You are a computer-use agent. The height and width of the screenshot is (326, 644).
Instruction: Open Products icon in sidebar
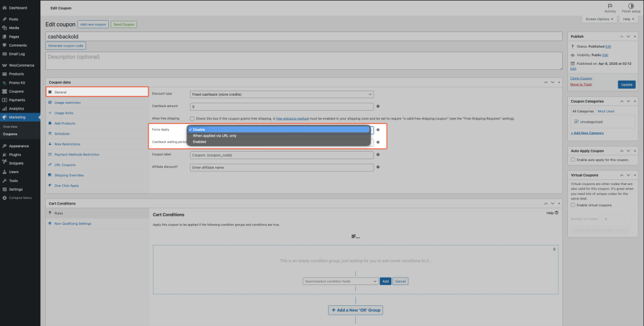click(4, 74)
